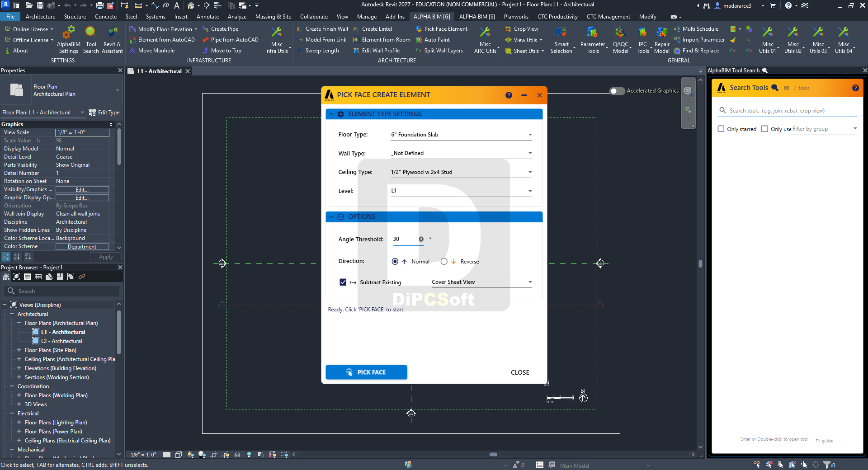
Task: Open Filter by group dropdown
Action: point(825,129)
